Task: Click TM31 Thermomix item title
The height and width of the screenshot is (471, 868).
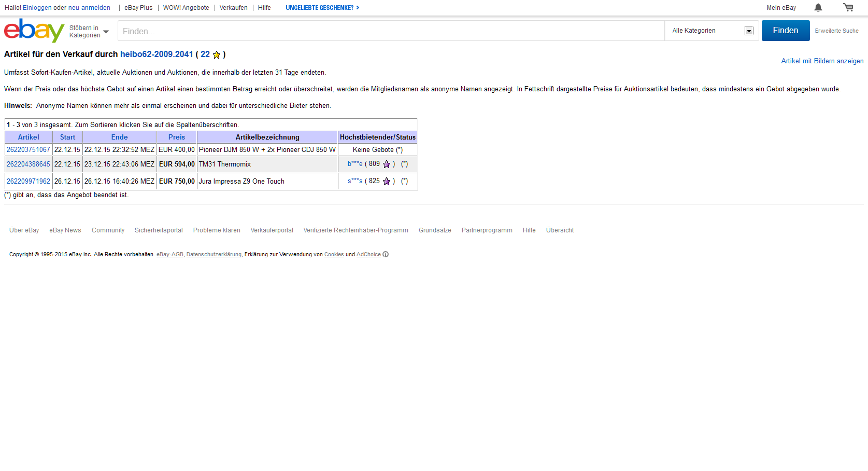Action: [225, 164]
